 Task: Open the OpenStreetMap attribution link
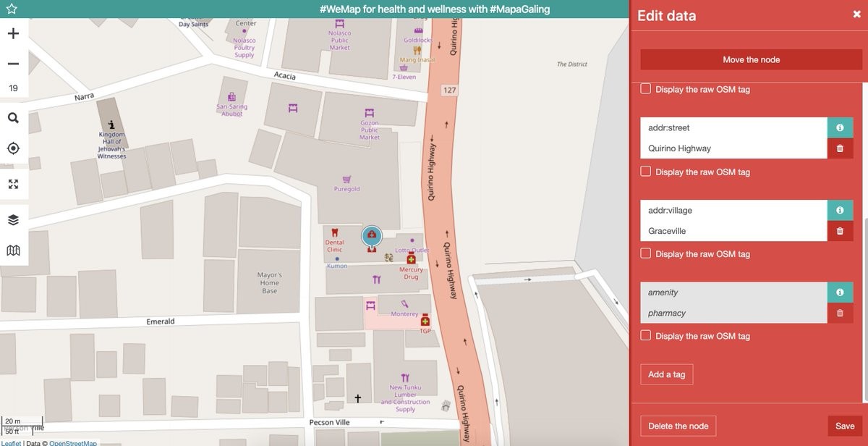click(73, 443)
